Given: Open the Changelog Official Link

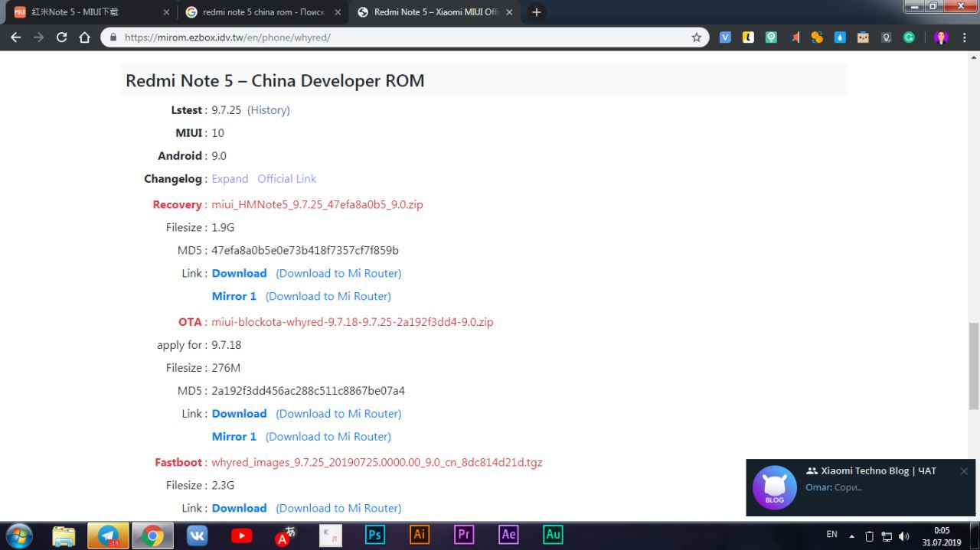Looking at the screenshot, I should [286, 178].
